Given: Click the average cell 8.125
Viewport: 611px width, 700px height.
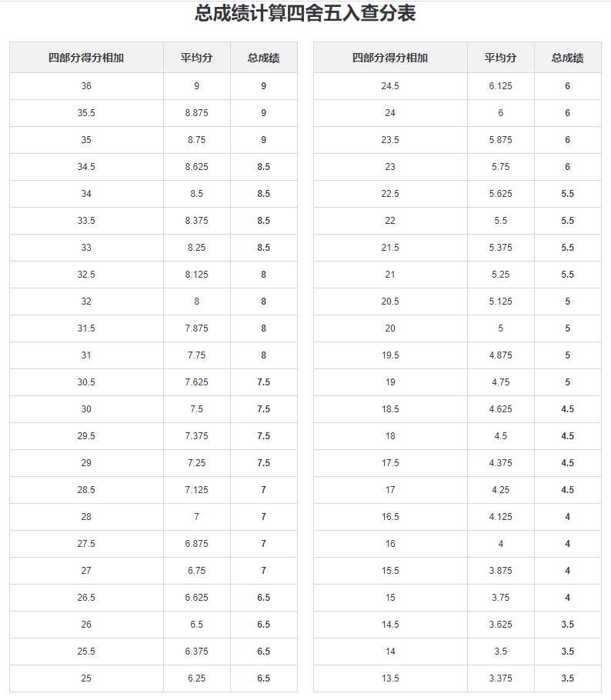Looking at the screenshot, I should (196, 275).
